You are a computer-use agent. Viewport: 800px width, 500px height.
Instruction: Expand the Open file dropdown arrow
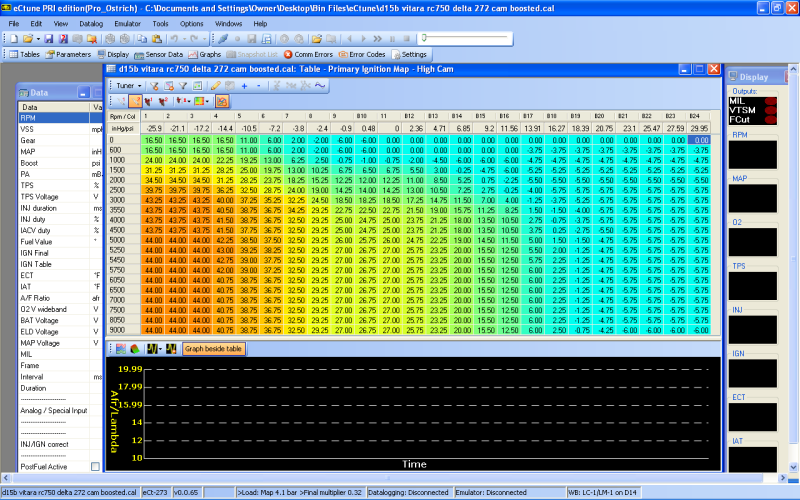[x=38, y=39]
